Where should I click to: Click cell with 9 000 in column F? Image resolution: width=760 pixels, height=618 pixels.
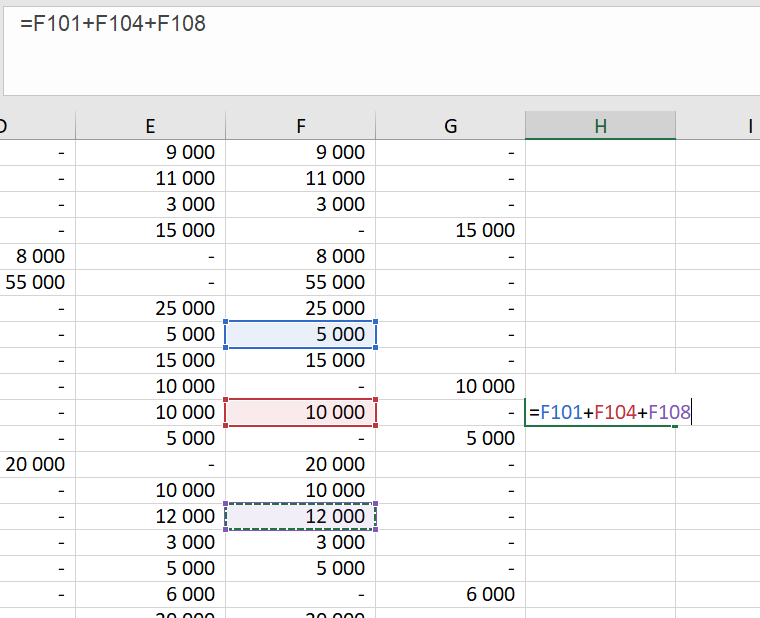tap(301, 152)
